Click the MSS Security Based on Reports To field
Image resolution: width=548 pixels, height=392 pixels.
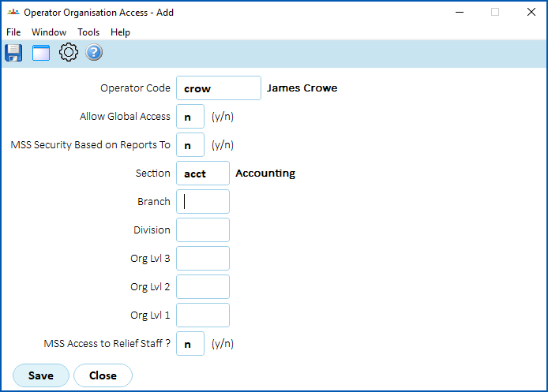(190, 145)
